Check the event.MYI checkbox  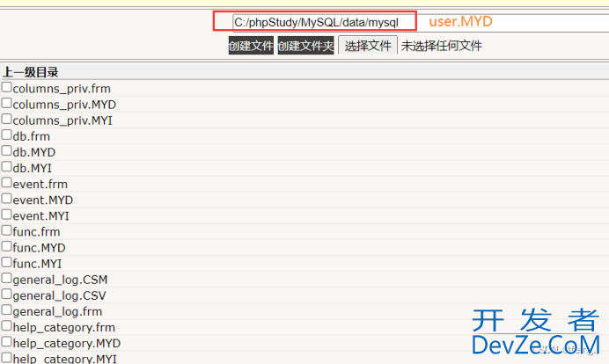6,215
